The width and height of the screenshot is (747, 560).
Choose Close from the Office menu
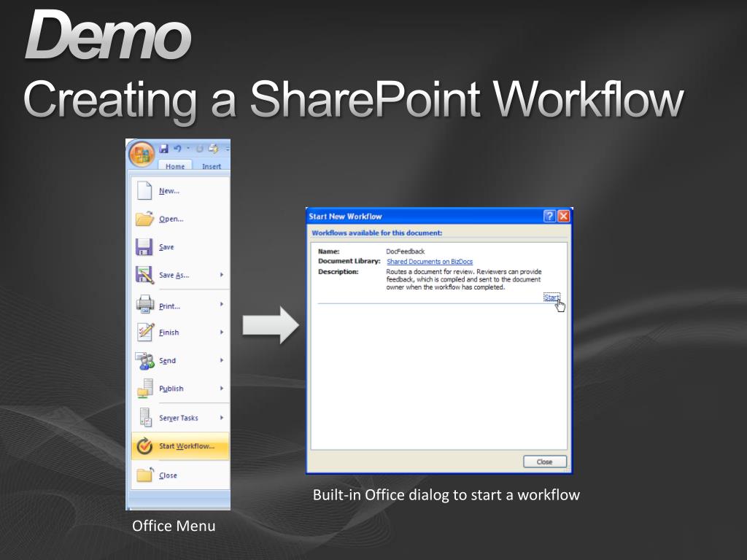180,475
